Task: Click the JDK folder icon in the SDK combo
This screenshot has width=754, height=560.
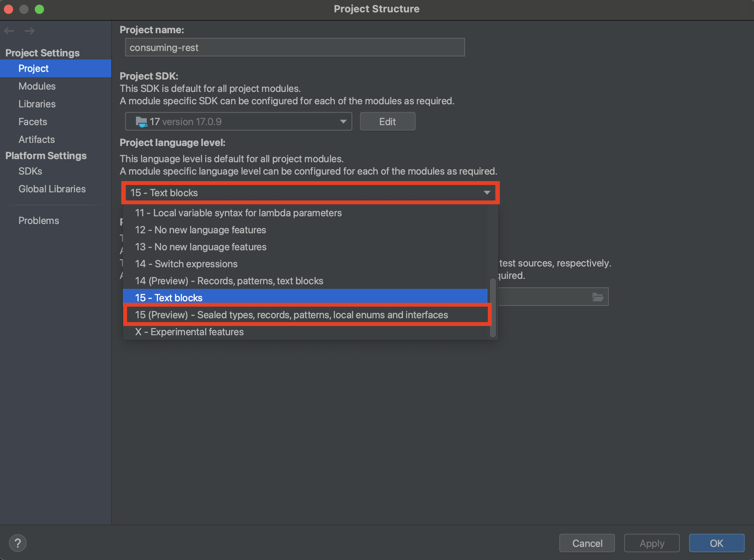Action: [141, 122]
